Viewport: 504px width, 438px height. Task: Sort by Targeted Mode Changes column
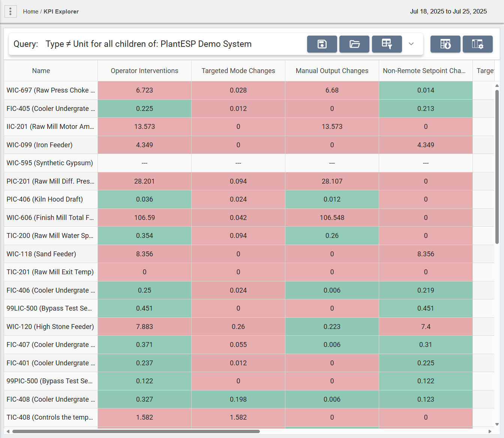click(238, 71)
